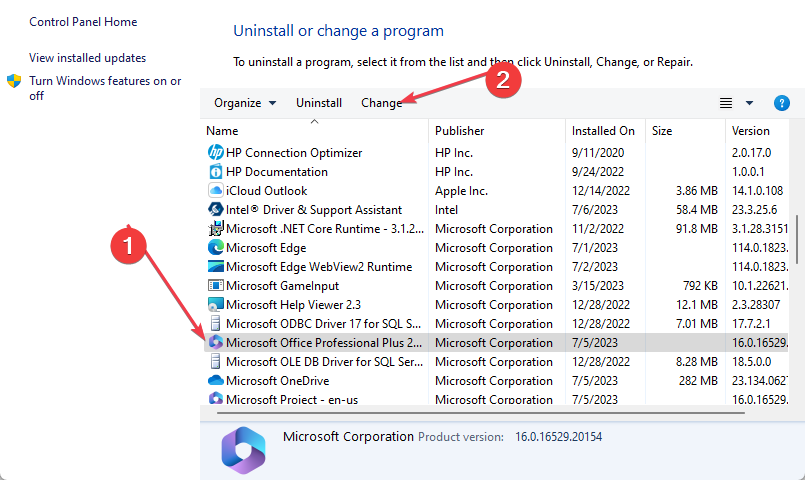Select the HP Connection Optimizer entry
805x480 pixels.
[495, 152]
